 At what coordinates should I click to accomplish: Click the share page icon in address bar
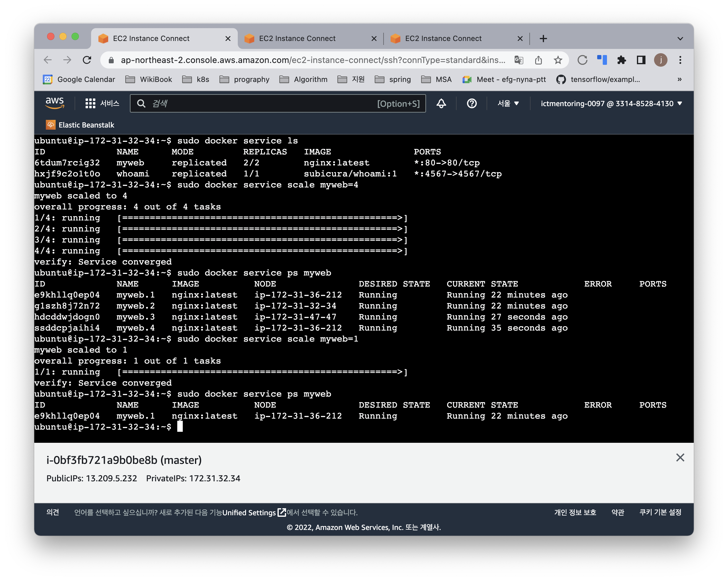tap(538, 60)
